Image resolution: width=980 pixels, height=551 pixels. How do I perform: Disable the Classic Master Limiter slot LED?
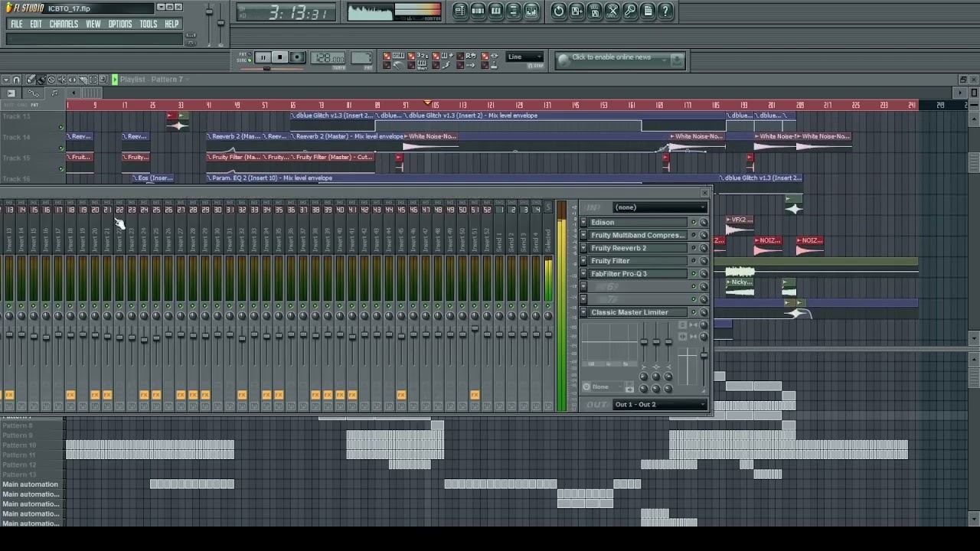(x=694, y=312)
